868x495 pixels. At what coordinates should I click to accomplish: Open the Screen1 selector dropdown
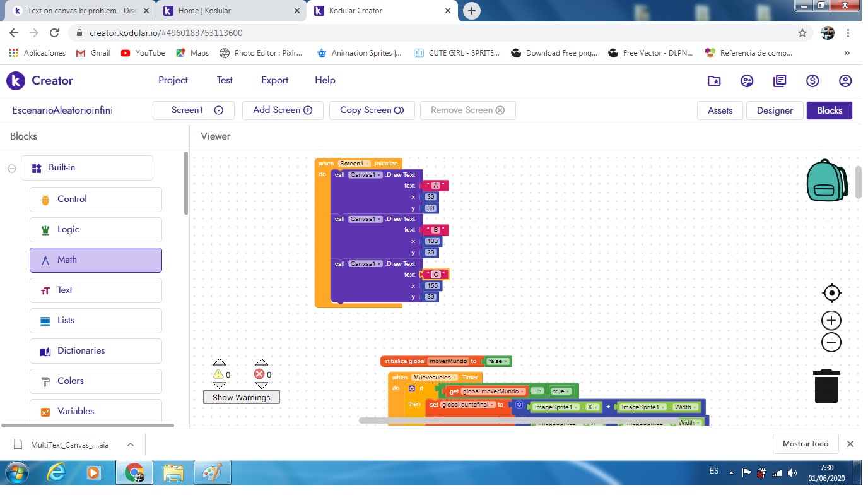tap(194, 110)
